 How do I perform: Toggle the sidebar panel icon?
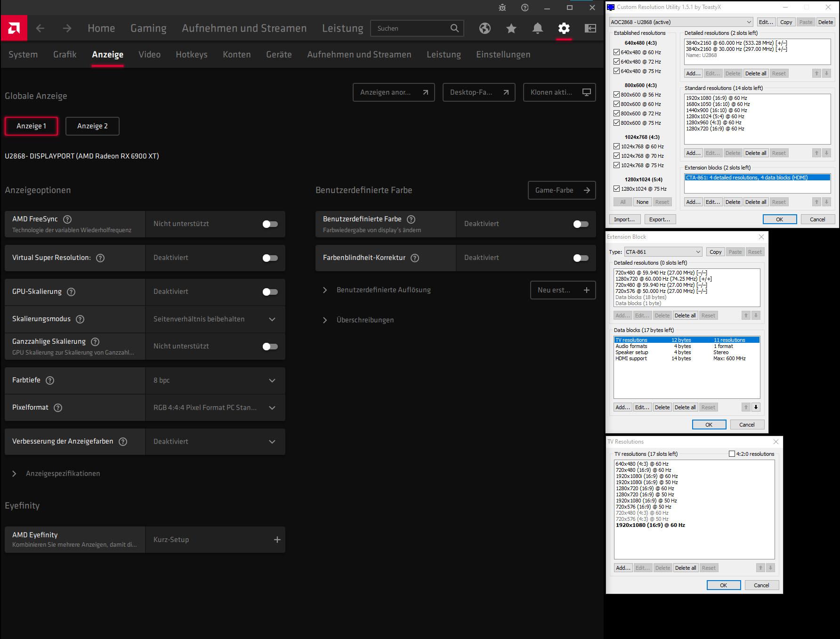coord(590,28)
